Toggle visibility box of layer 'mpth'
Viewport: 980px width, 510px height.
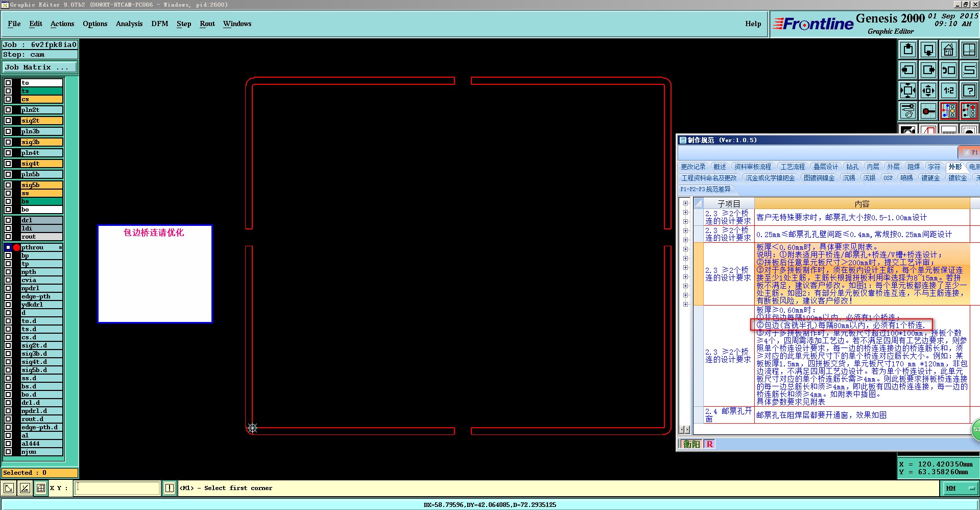click(8, 272)
